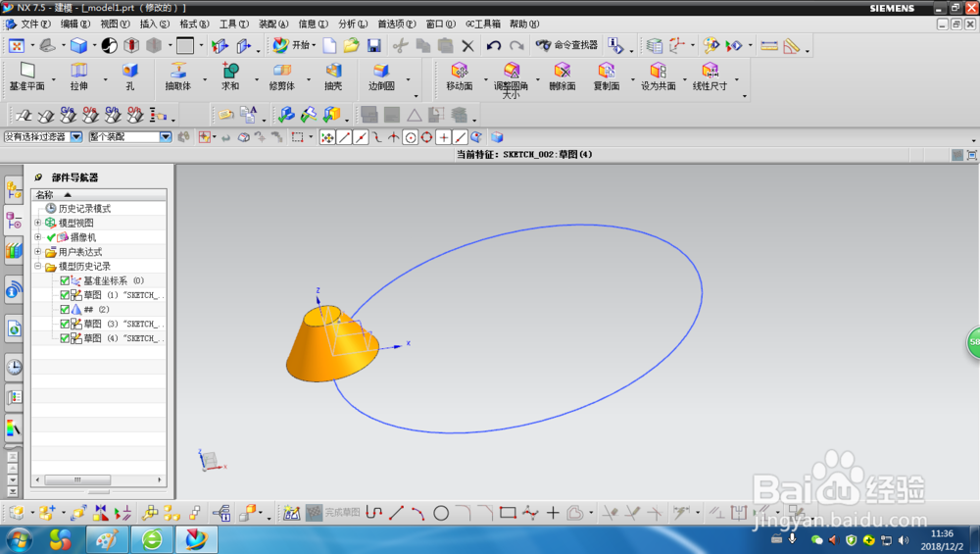980x554 pixels.
Task: Click Finish Sketch (完成草图) button
Action: point(333,513)
